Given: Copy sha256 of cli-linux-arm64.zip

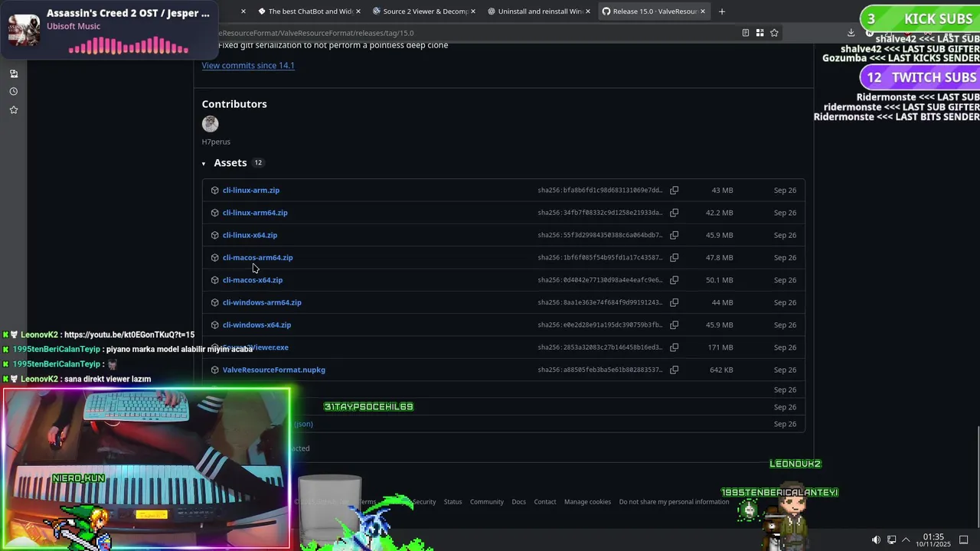Looking at the screenshot, I should click(x=674, y=213).
